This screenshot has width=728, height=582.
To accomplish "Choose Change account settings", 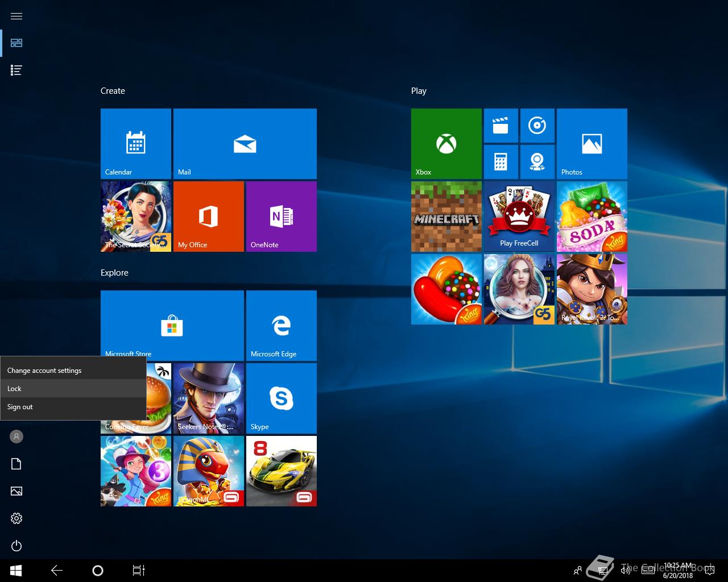I will tap(73, 370).
